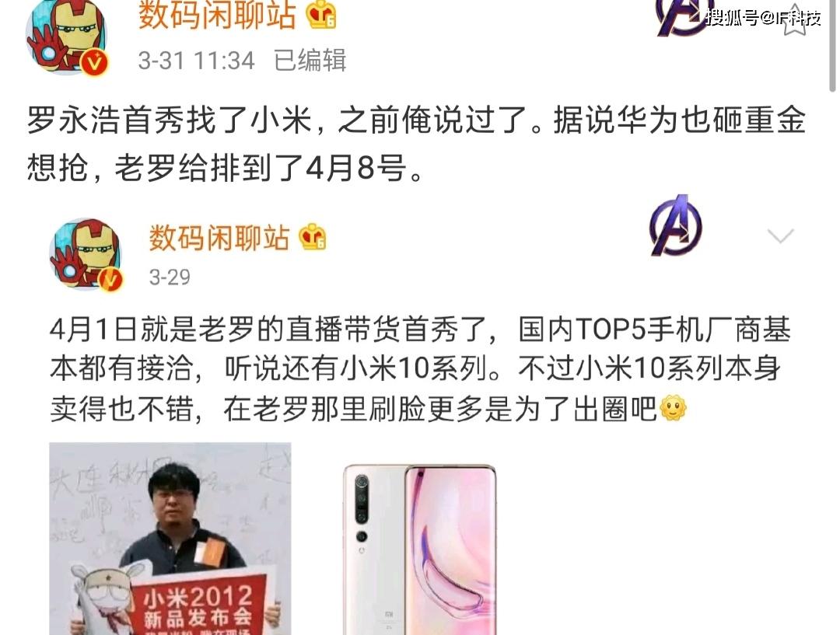The image size is (840, 635).
Task: Open top username 数码闲聊站
Action: (217, 15)
